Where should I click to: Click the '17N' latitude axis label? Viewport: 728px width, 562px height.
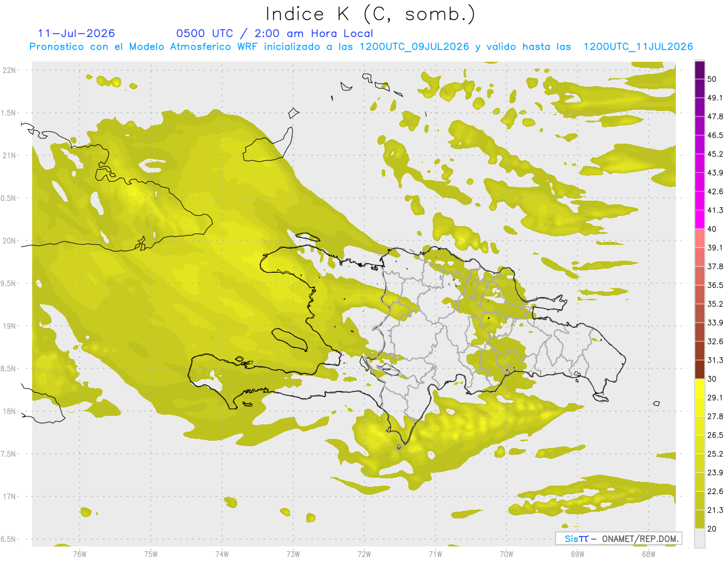point(9,497)
